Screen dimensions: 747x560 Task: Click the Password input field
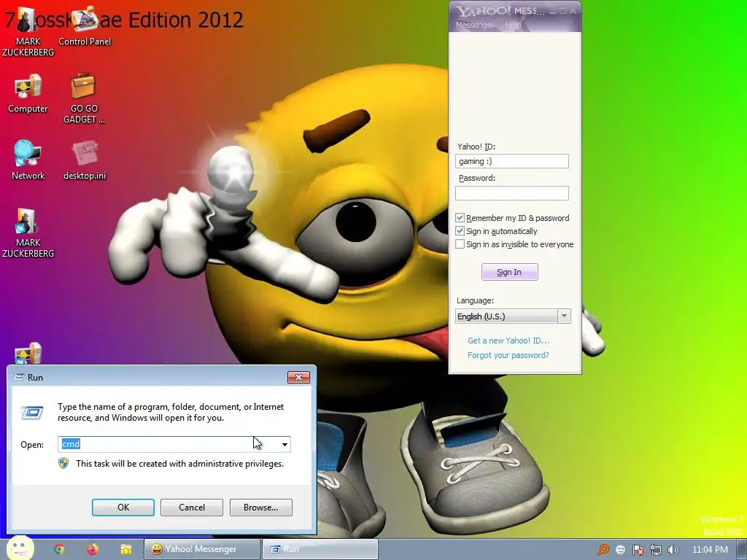click(x=511, y=192)
